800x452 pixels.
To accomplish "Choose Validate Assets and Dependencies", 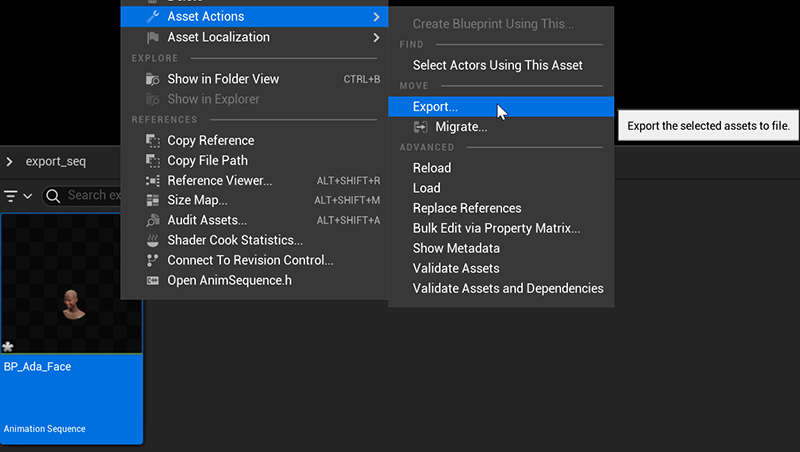I will coord(501,289).
